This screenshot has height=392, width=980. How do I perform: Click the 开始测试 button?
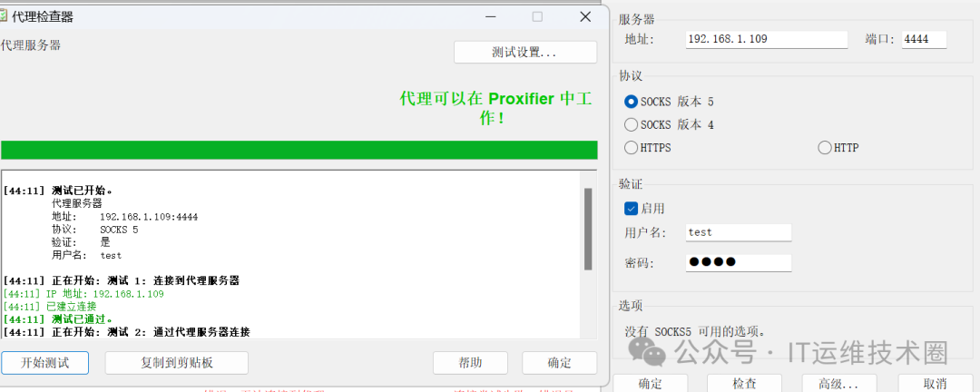pos(45,363)
